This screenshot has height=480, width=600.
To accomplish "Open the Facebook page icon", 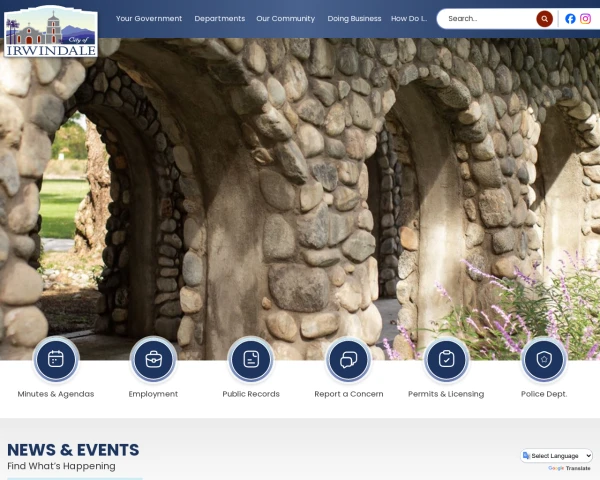I will coord(570,19).
